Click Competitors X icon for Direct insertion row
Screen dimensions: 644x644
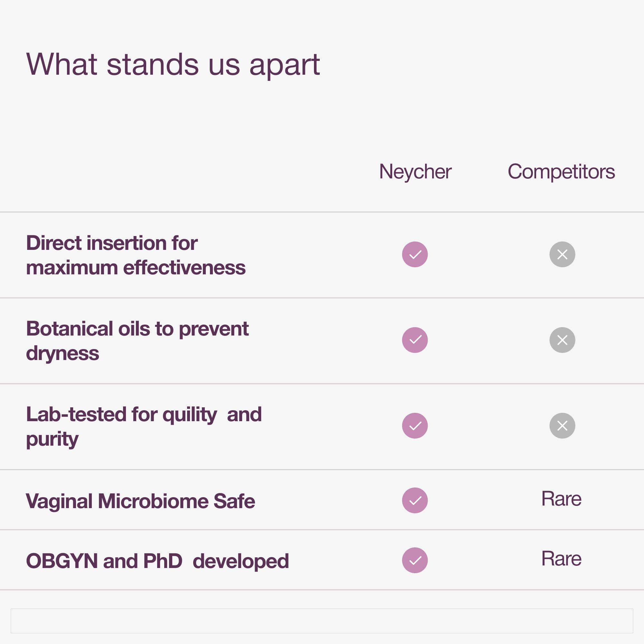click(562, 254)
